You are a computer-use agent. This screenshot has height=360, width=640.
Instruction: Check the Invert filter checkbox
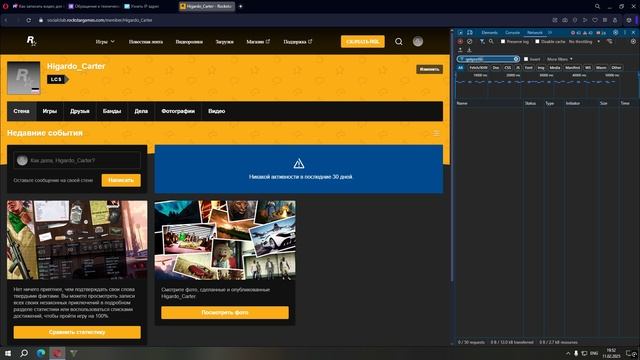coord(526,59)
